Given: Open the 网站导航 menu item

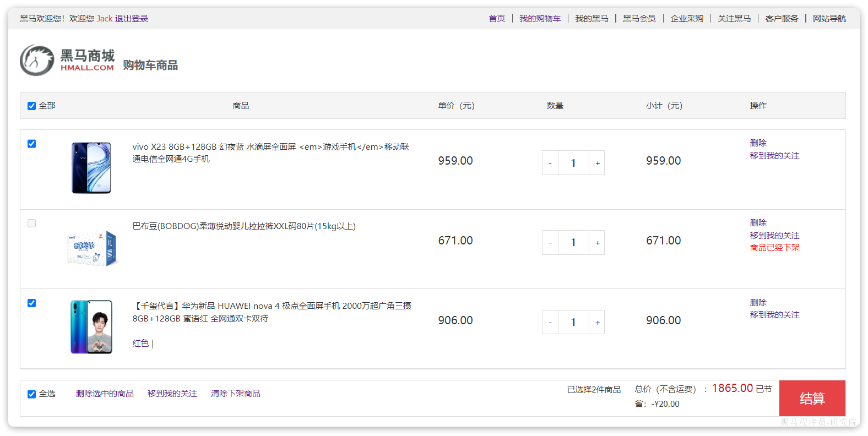Looking at the screenshot, I should 829,19.
